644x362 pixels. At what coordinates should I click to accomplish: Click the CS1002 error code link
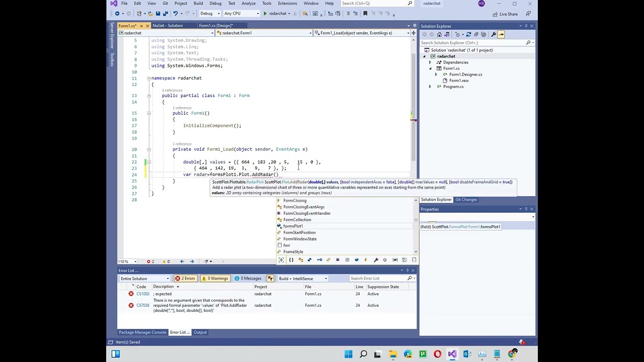click(143, 294)
